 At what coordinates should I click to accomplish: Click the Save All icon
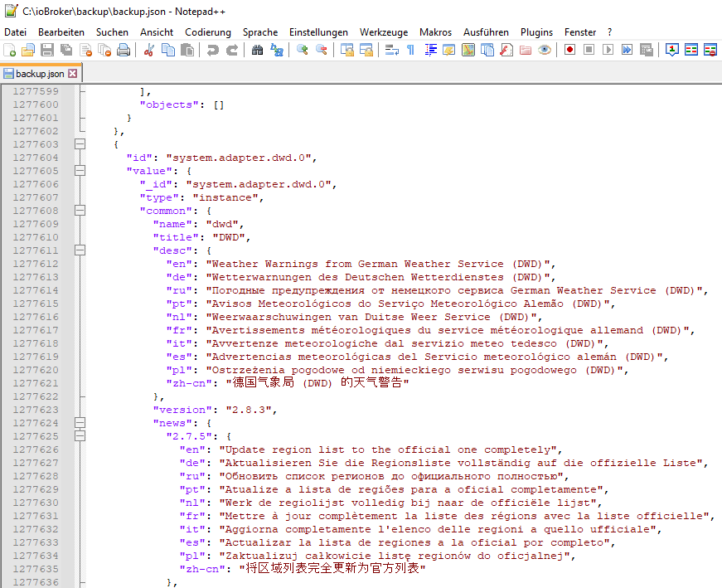tap(66, 50)
